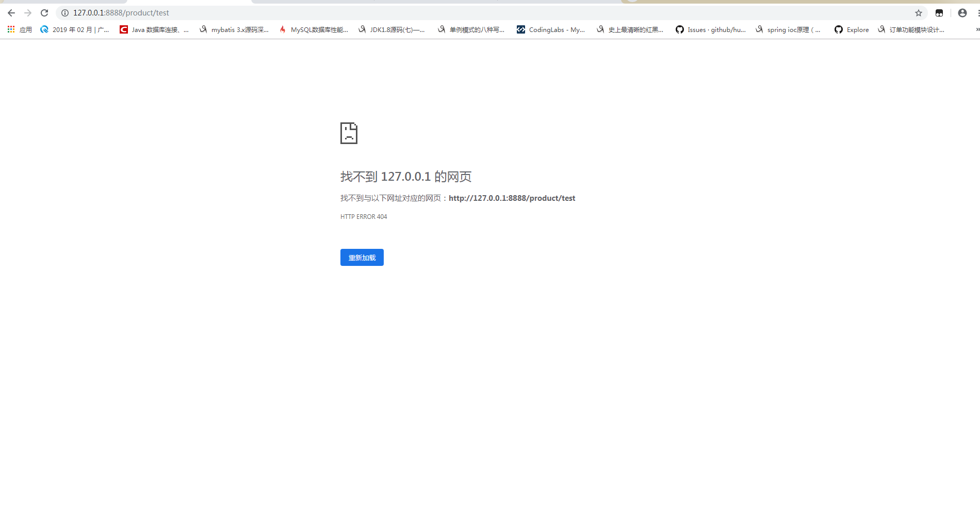
Task: Open the JDK1.8 源码 bookmark
Action: 394,29
